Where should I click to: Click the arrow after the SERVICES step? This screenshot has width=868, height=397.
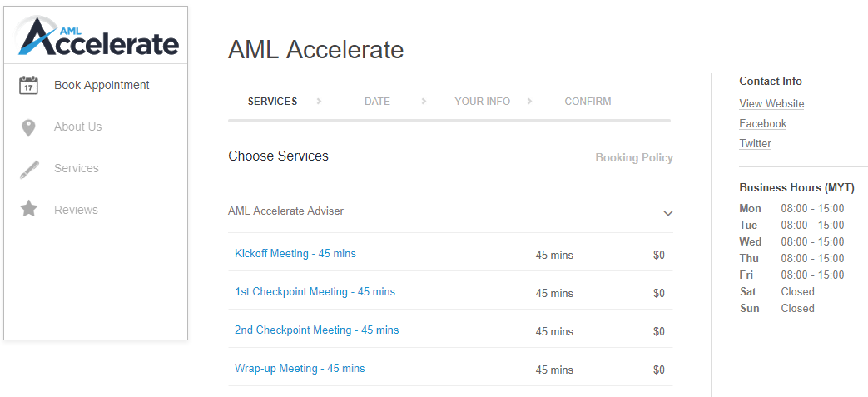[319, 102]
